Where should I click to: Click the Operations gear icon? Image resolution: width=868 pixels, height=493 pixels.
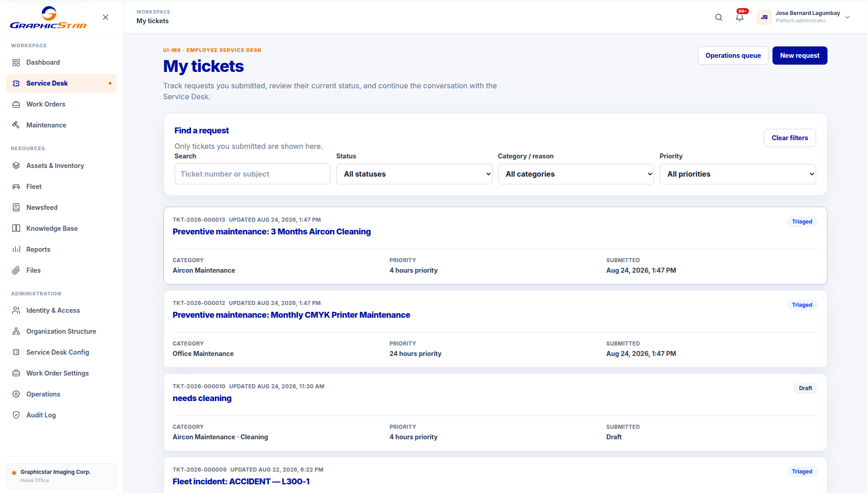point(16,394)
